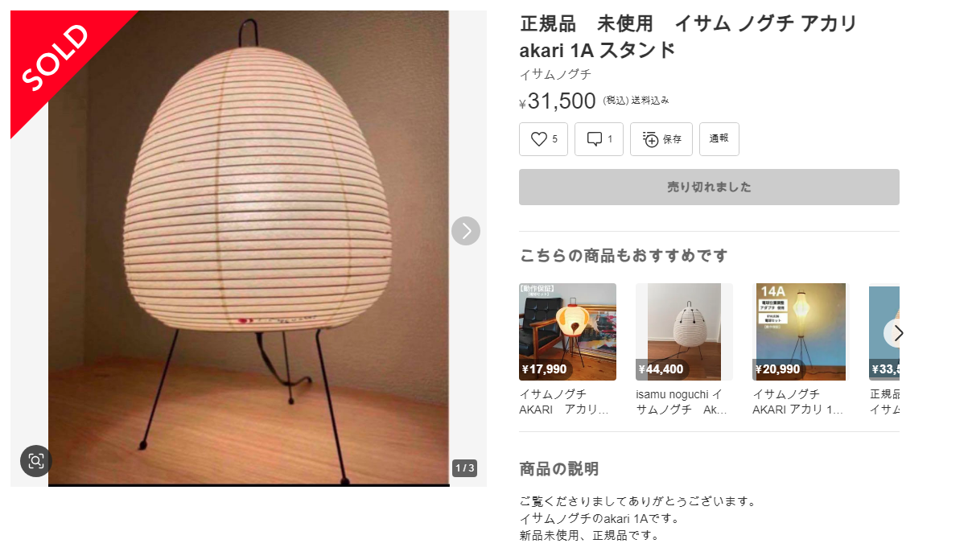Advance recommended items carousel right arrow
The width and height of the screenshot is (968, 560).
(x=897, y=333)
